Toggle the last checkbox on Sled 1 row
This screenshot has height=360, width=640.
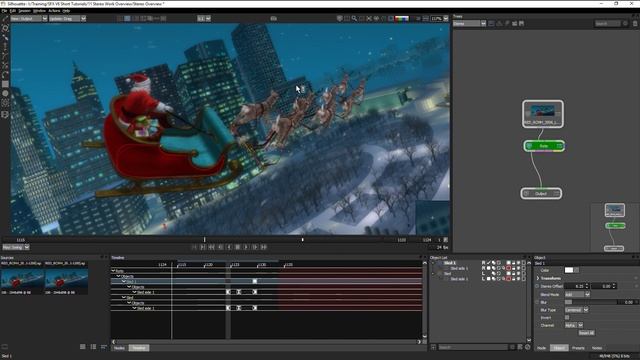tap(524, 263)
